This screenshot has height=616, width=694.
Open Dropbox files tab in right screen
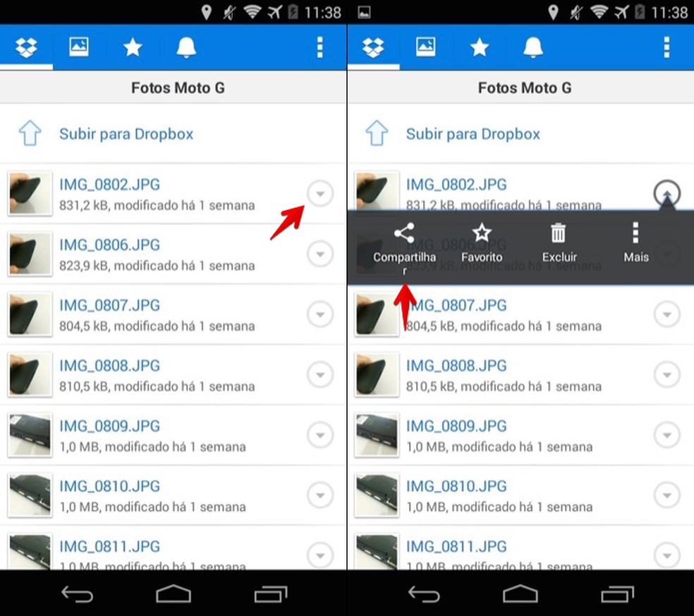(373, 47)
